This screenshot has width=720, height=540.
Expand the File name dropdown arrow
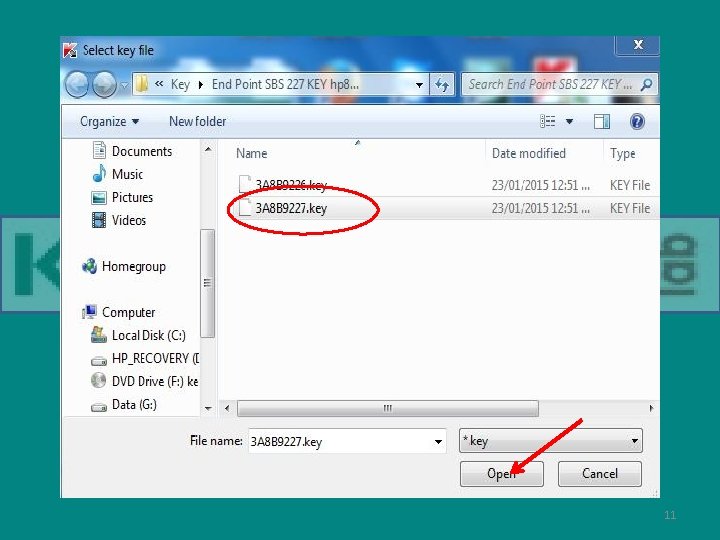[439, 442]
